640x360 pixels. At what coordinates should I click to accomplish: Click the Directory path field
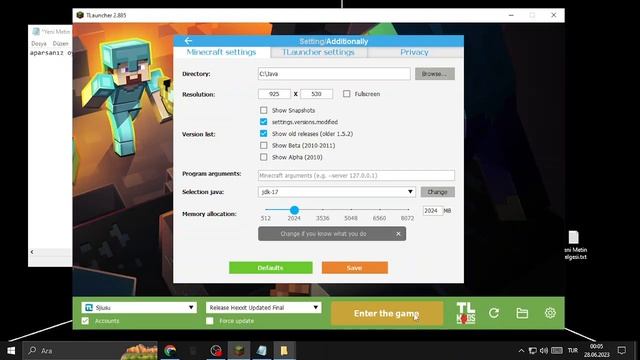pos(334,74)
